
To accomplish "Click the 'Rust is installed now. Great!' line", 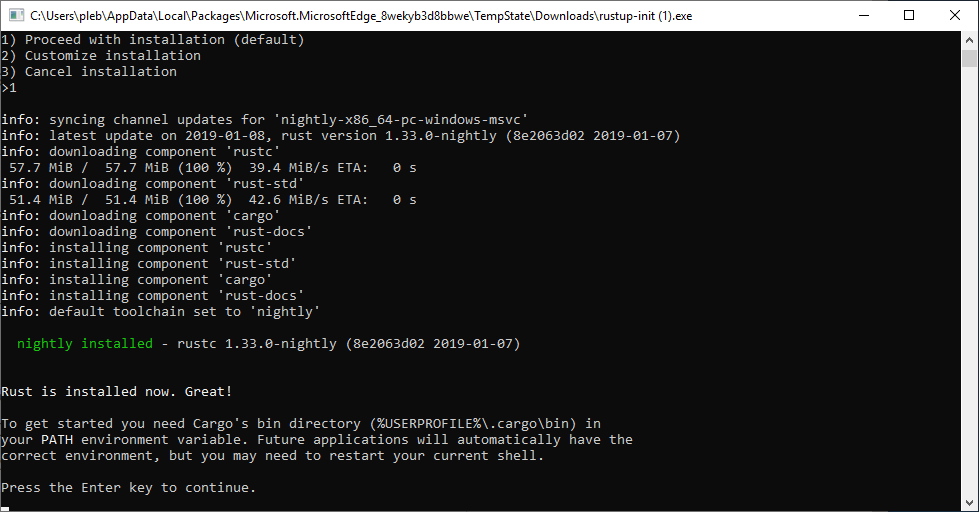I will click(x=117, y=391).
